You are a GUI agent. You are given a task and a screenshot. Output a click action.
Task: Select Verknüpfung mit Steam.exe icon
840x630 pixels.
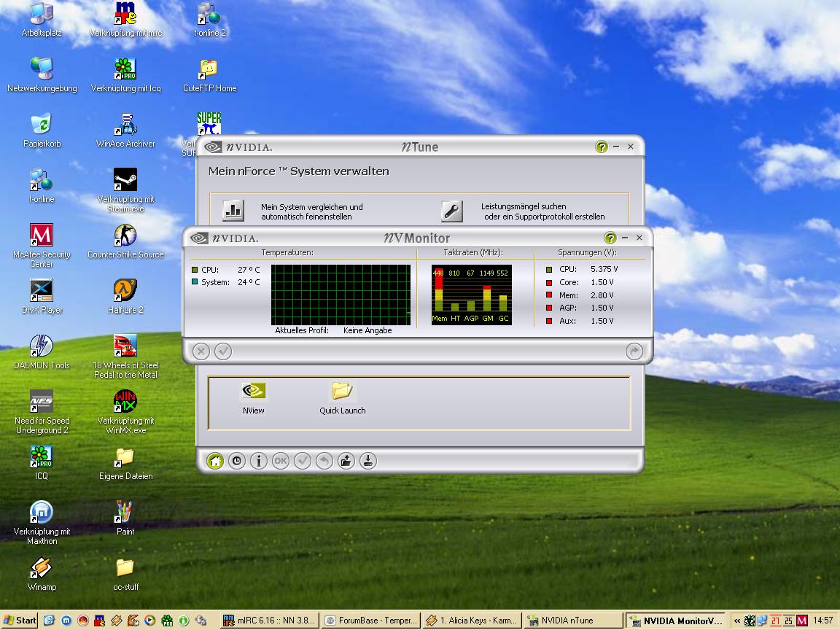(x=125, y=190)
